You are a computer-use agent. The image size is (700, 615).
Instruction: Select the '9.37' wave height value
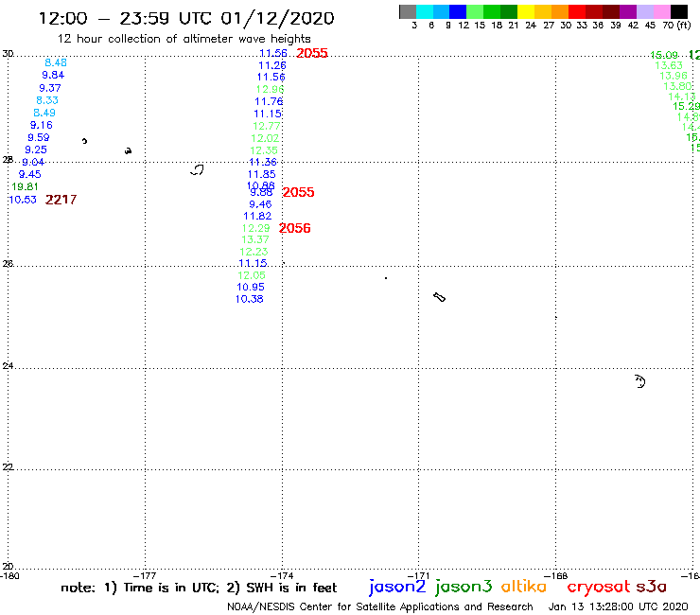click(x=50, y=88)
